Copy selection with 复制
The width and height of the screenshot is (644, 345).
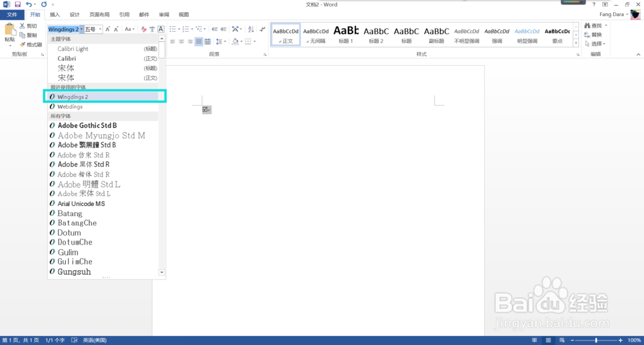pos(29,35)
